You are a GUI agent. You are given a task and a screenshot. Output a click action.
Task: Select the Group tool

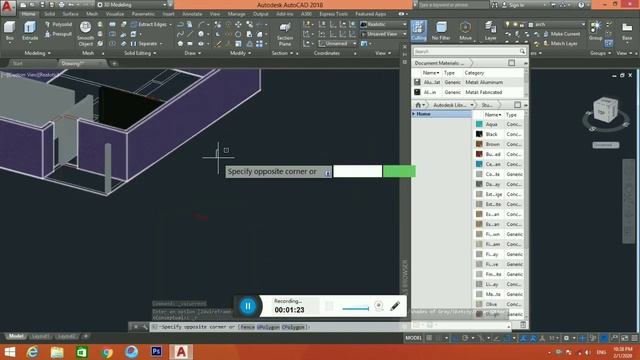click(x=596, y=31)
